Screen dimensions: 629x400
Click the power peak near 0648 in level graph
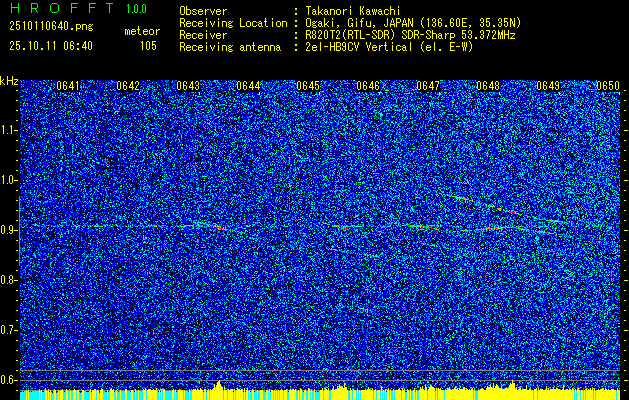pyautogui.click(x=512, y=385)
